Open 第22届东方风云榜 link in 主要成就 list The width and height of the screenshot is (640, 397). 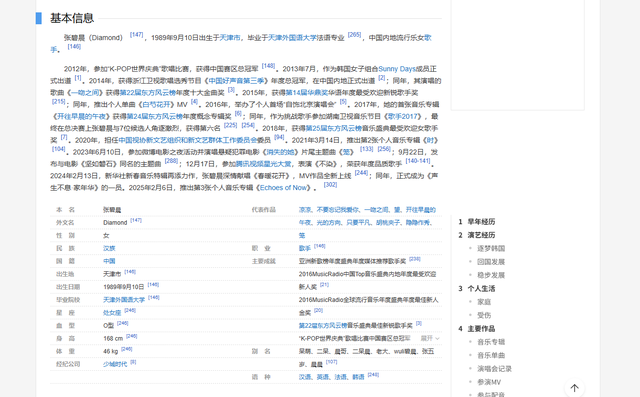click(x=323, y=326)
